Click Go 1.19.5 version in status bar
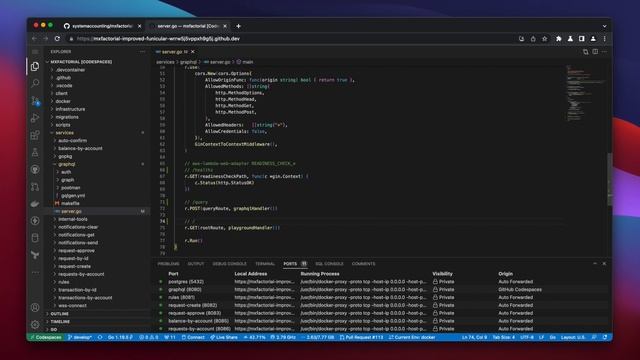 (x=120, y=337)
